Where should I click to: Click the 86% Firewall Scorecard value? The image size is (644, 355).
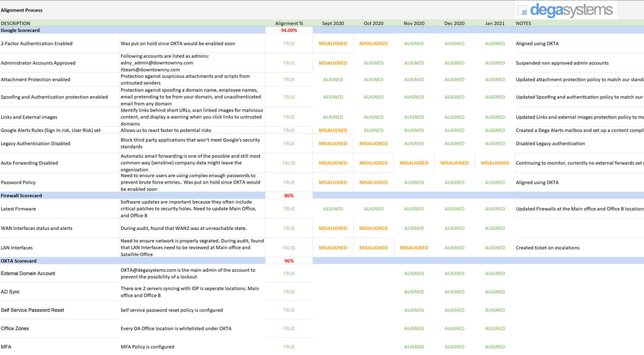(x=289, y=196)
